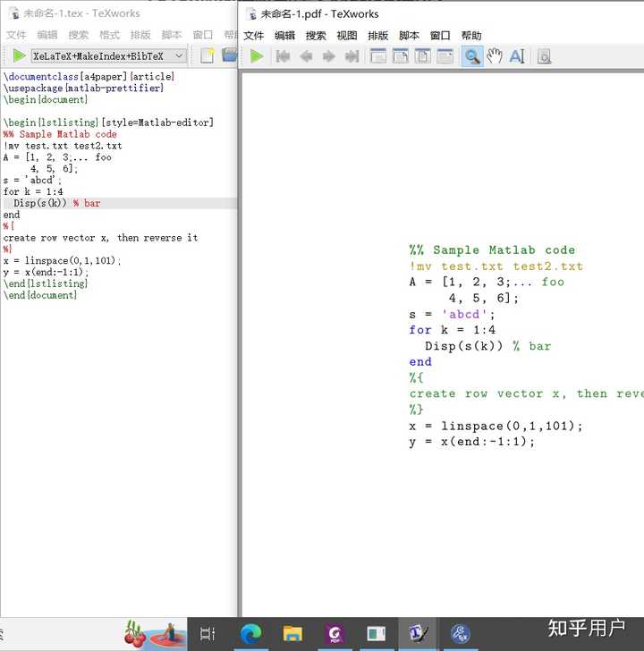Click Open file folder icon in editor toolbar
This screenshot has height=651, width=644.
[229, 55]
